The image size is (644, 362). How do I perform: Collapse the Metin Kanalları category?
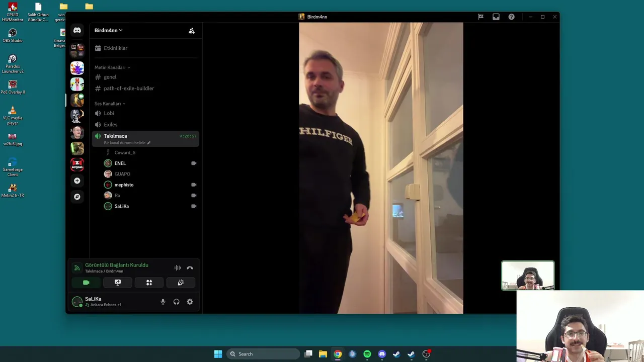(x=112, y=67)
